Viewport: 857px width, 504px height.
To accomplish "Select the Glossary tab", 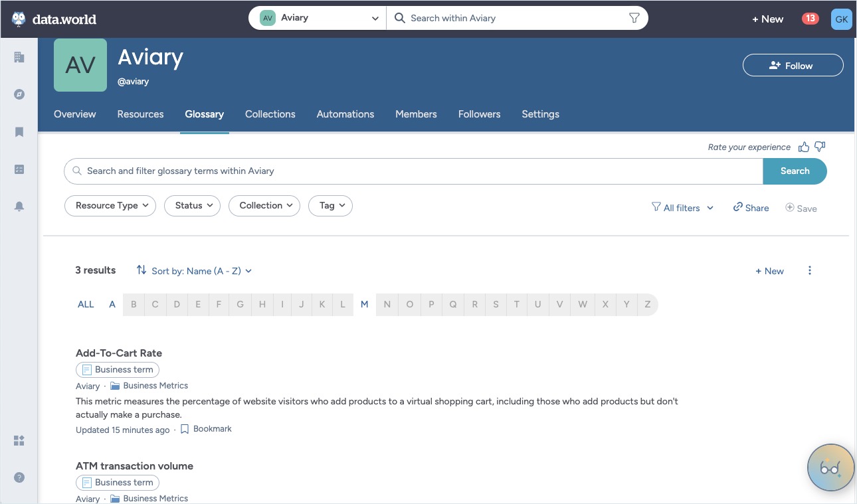I will pyautogui.click(x=204, y=114).
